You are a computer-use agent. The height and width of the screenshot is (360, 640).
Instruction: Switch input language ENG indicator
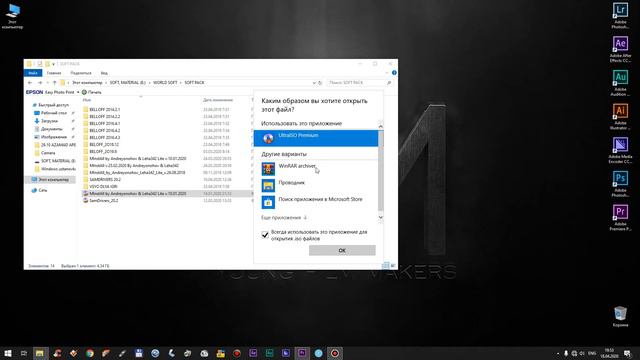coord(592,353)
